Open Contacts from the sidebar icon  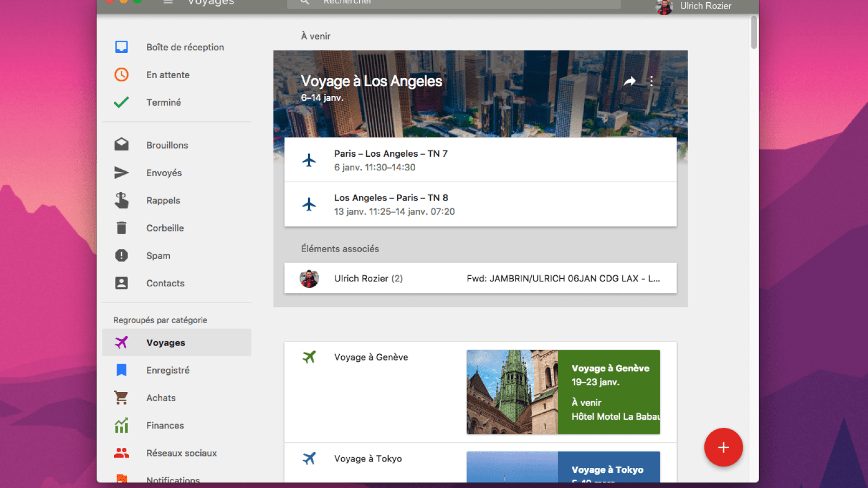(x=121, y=283)
